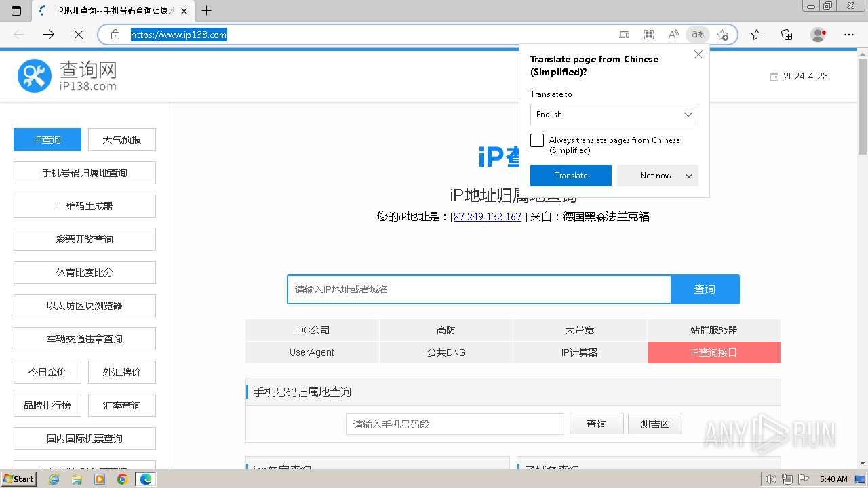Stop loading the page

pos(78,35)
